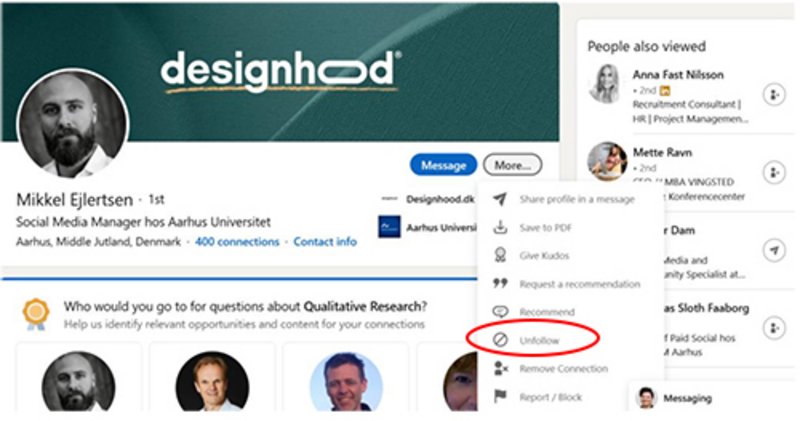The height and width of the screenshot is (421, 800).
Task: Click the paper-plane message icon in People also viewed
Action: click(774, 251)
